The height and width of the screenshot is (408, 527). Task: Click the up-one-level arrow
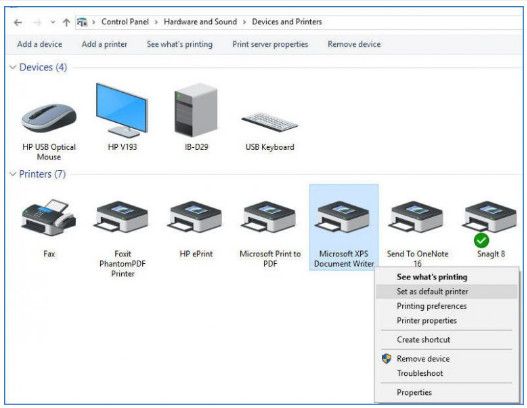click(66, 23)
